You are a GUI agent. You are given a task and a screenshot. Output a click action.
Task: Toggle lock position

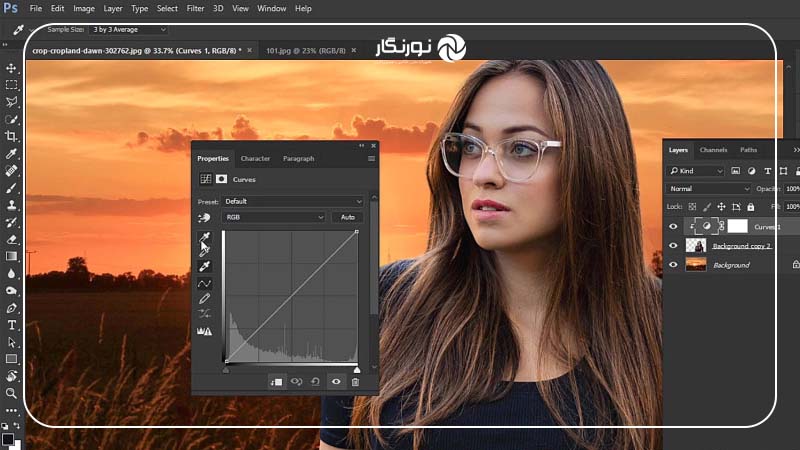[721, 207]
